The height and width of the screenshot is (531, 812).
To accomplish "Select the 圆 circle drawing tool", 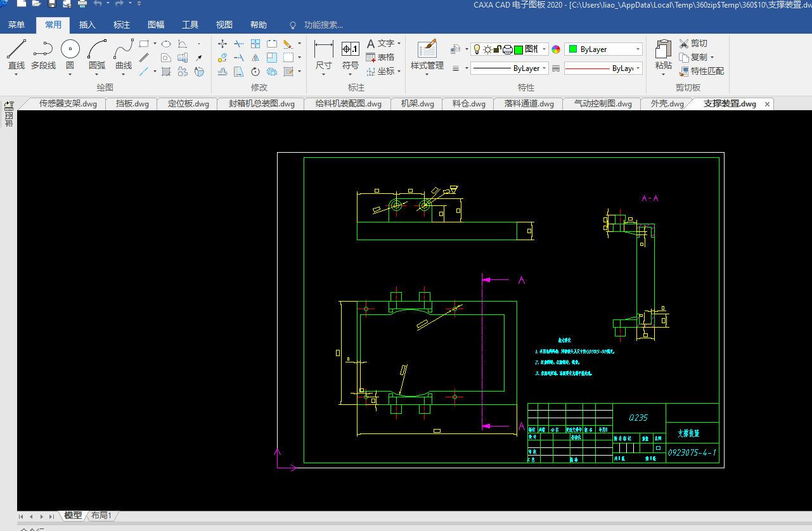I will 70,54.
